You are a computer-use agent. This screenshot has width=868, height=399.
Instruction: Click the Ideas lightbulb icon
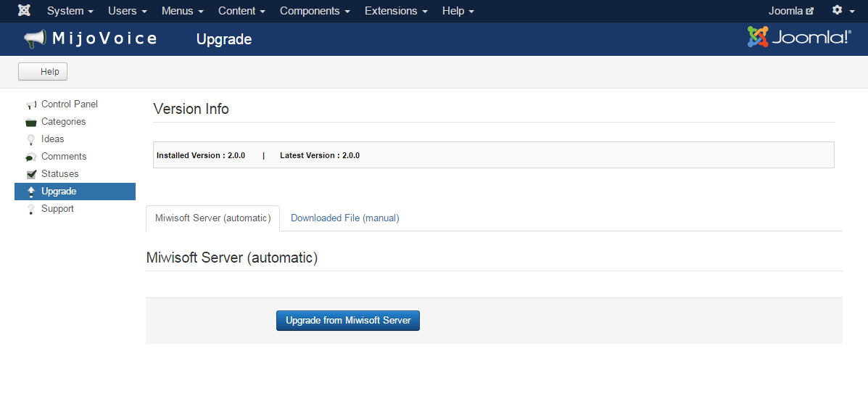click(31, 139)
